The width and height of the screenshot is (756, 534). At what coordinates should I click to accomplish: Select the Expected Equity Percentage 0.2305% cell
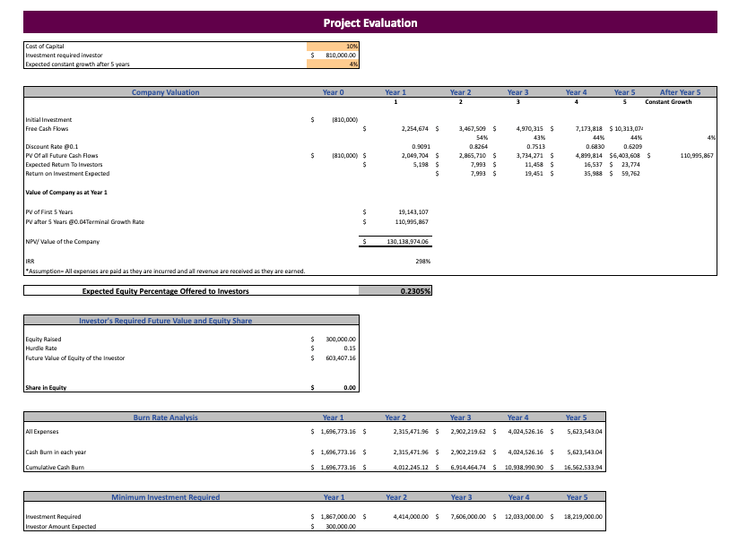click(x=396, y=289)
